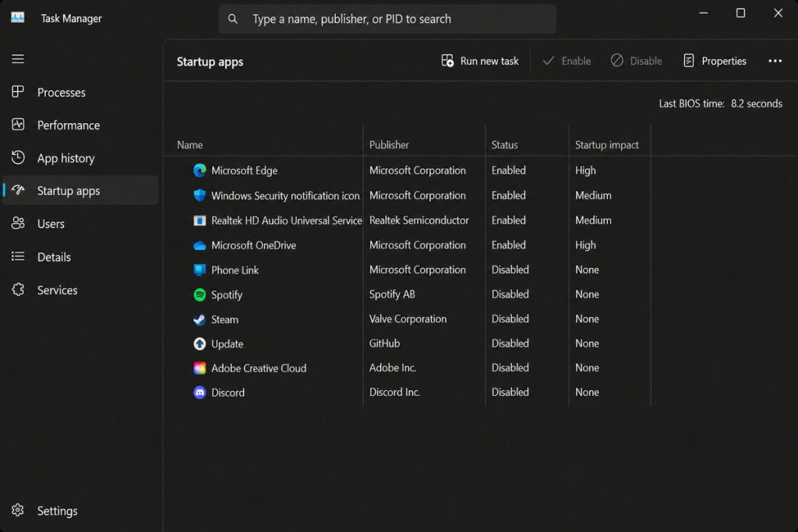Viewport: 798px width, 532px height.
Task: Select the Phone Link entry
Action: [x=235, y=270]
